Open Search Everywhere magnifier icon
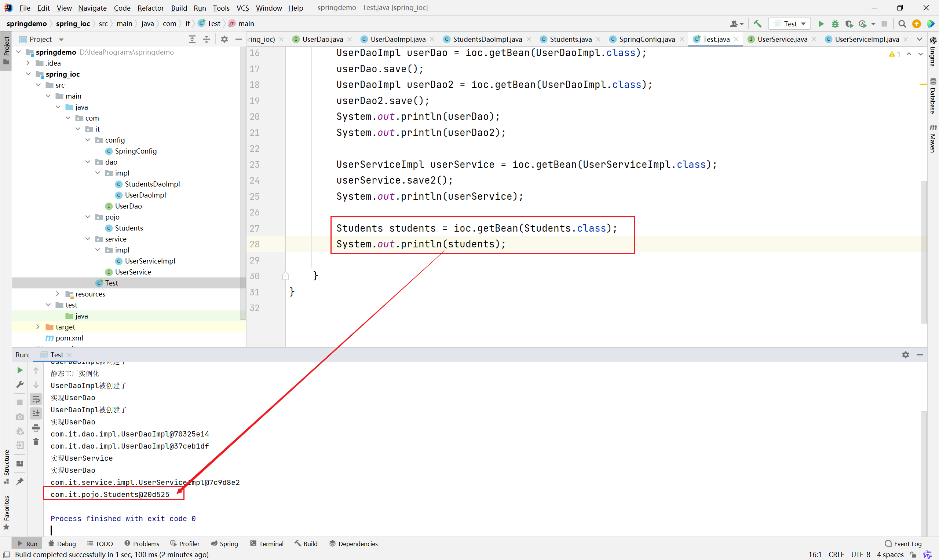This screenshot has width=939, height=560. (x=902, y=24)
